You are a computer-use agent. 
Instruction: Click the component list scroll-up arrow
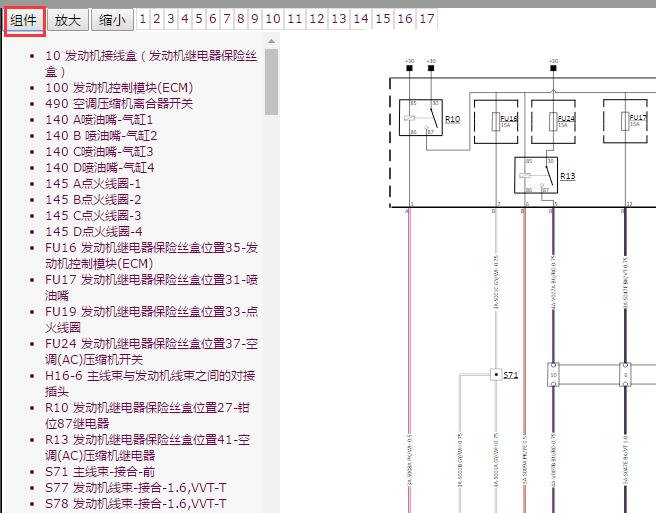272,41
